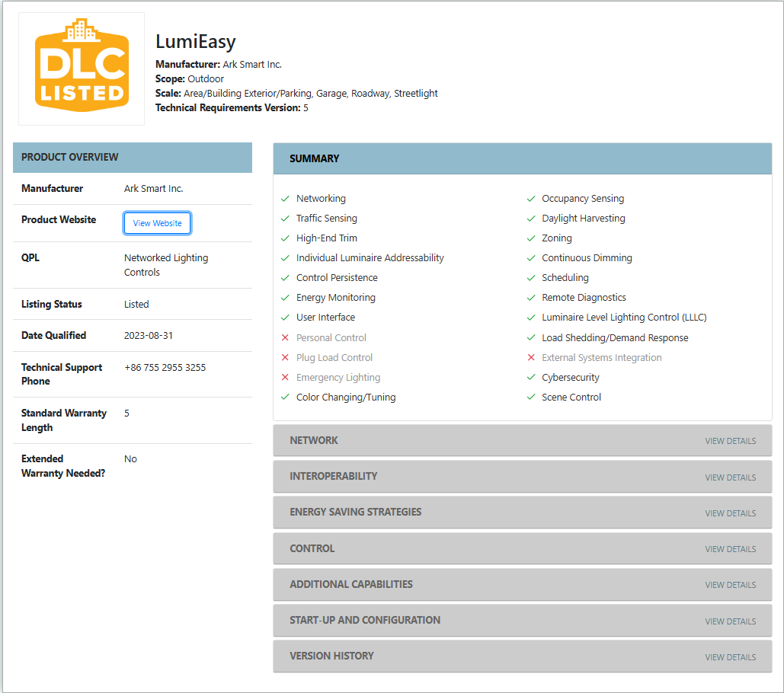Click the checkmark next to Occupancy Sensing
The width and height of the screenshot is (784, 693).
point(531,199)
